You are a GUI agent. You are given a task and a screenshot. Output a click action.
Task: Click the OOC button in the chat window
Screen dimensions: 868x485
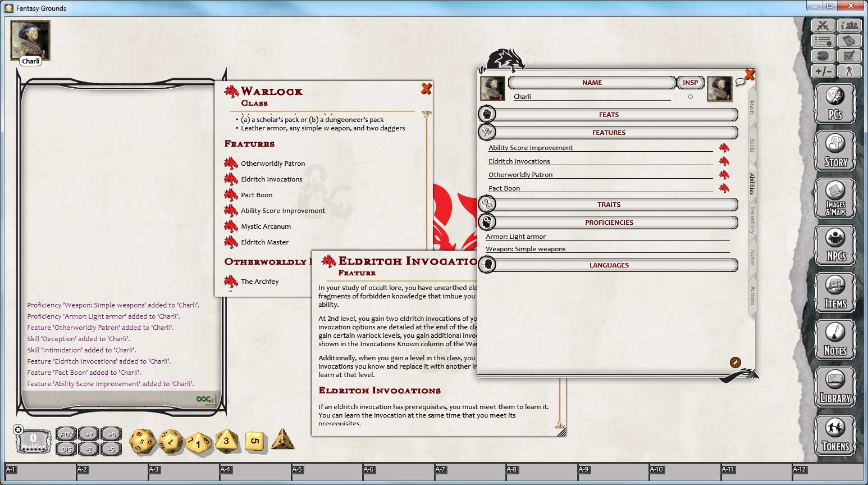(x=204, y=398)
